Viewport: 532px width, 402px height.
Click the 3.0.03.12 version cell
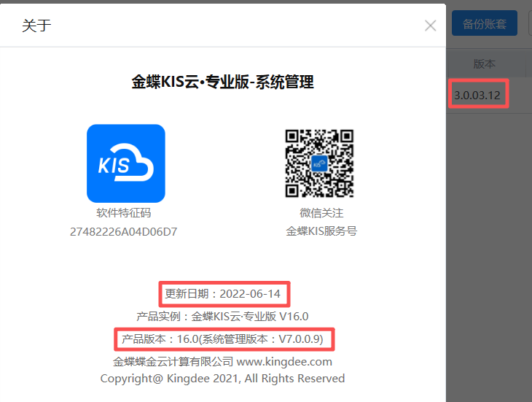[x=479, y=96]
